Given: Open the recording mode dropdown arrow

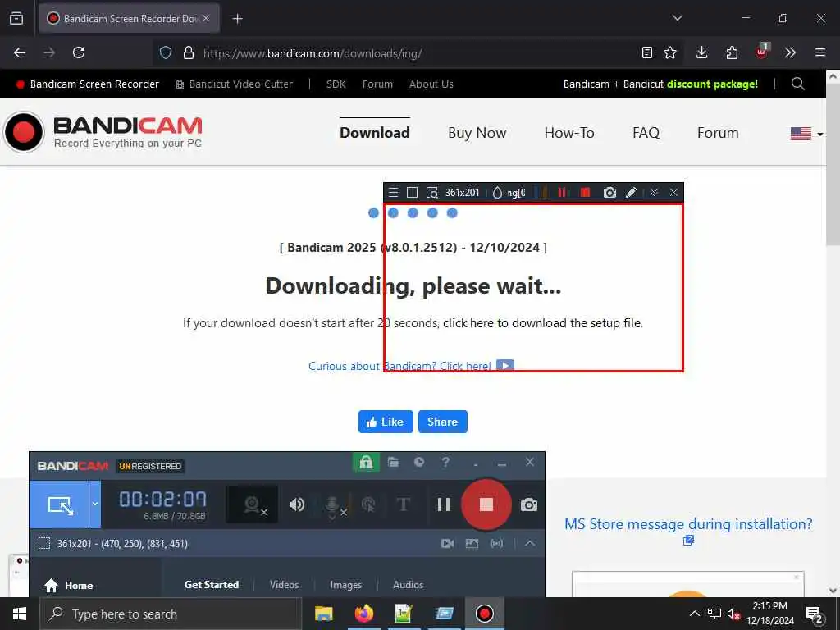Looking at the screenshot, I should click(x=95, y=504).
